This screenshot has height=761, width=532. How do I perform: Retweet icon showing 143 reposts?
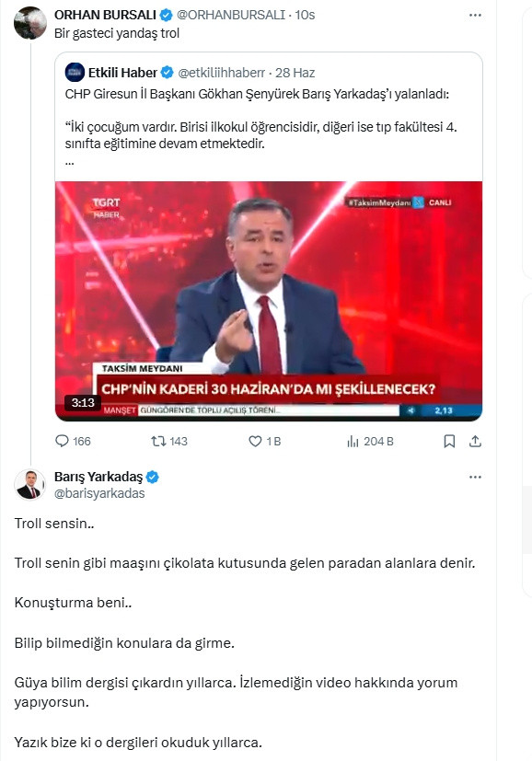(x=157, y=441)
